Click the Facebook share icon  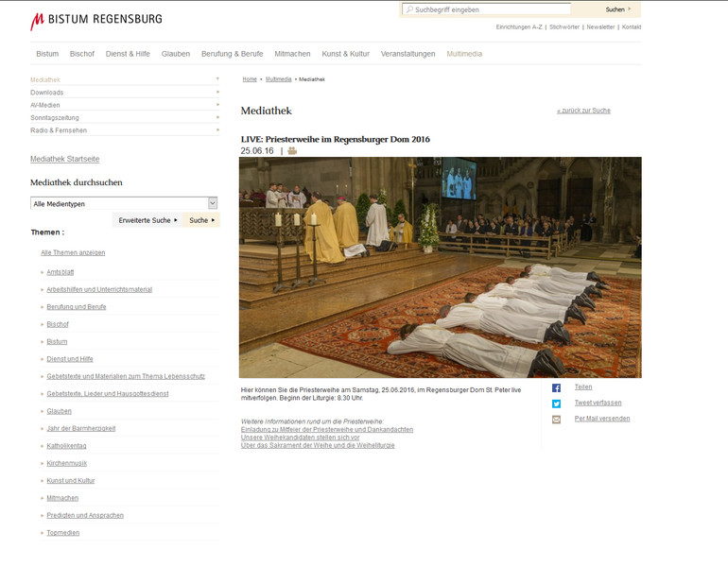[x=557, y=387]
